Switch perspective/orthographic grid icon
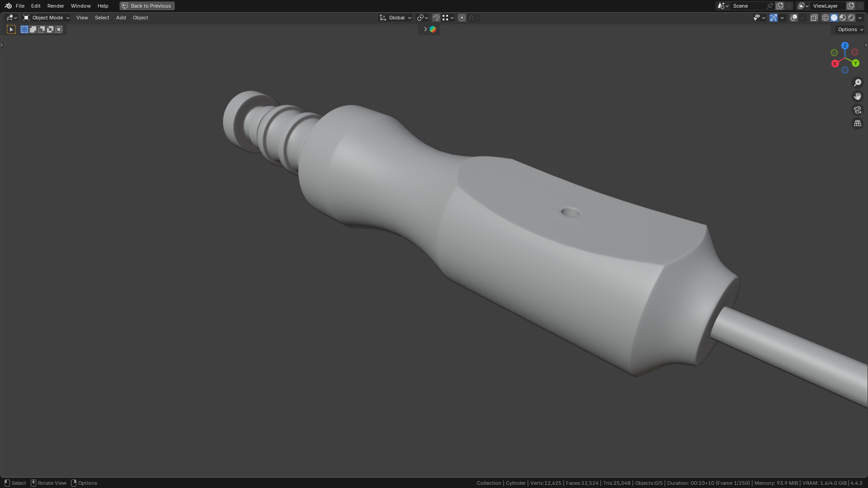Screen dimensions: 868x488 858,123
